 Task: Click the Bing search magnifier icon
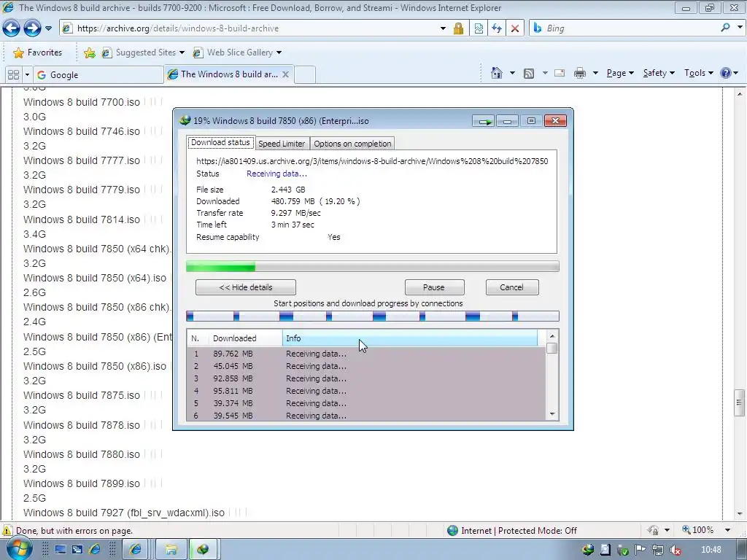(x=725, y=28)
